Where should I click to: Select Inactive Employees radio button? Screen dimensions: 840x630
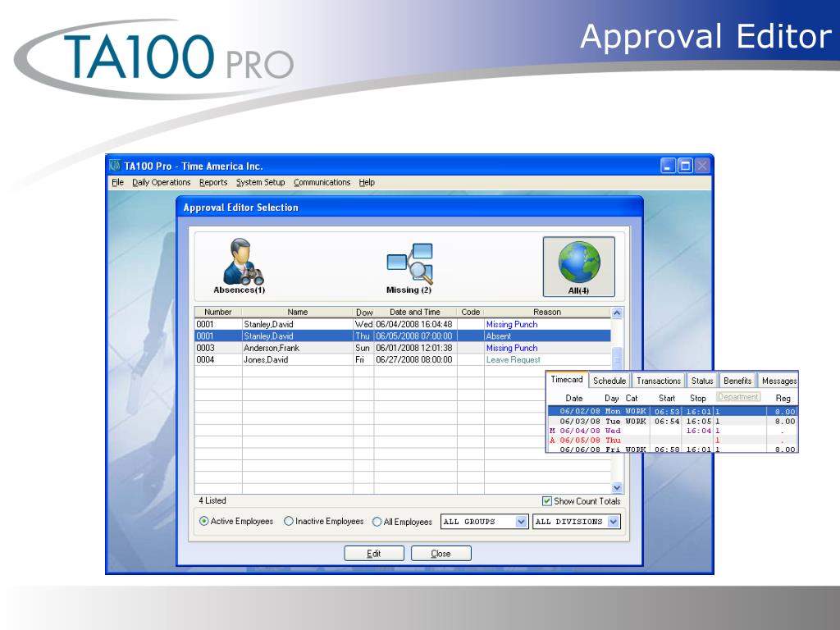click(288, 521)
